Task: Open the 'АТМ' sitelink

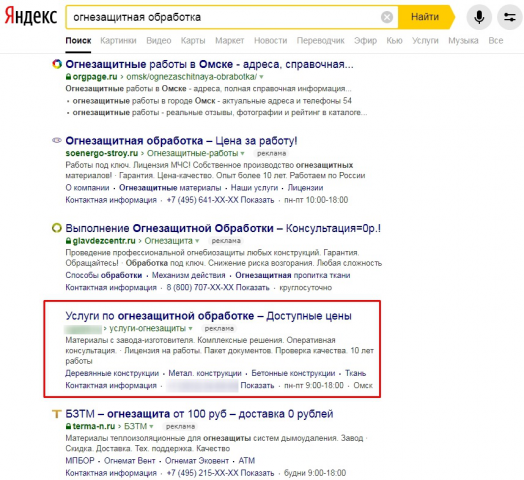Action: point(247,461)
